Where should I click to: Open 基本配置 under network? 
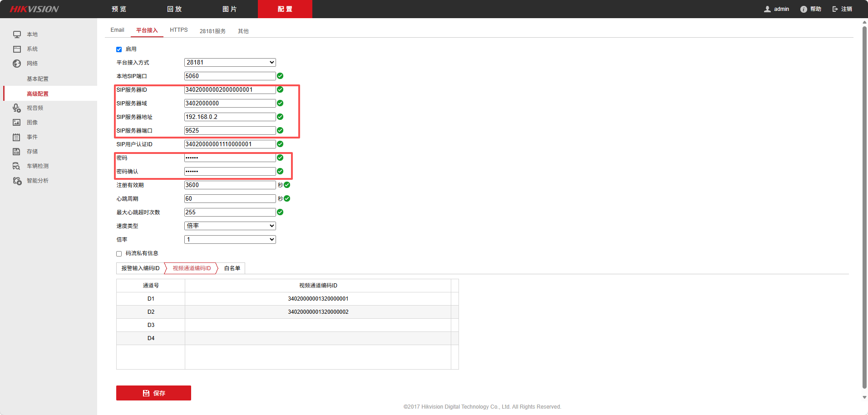tap(38, 79)
